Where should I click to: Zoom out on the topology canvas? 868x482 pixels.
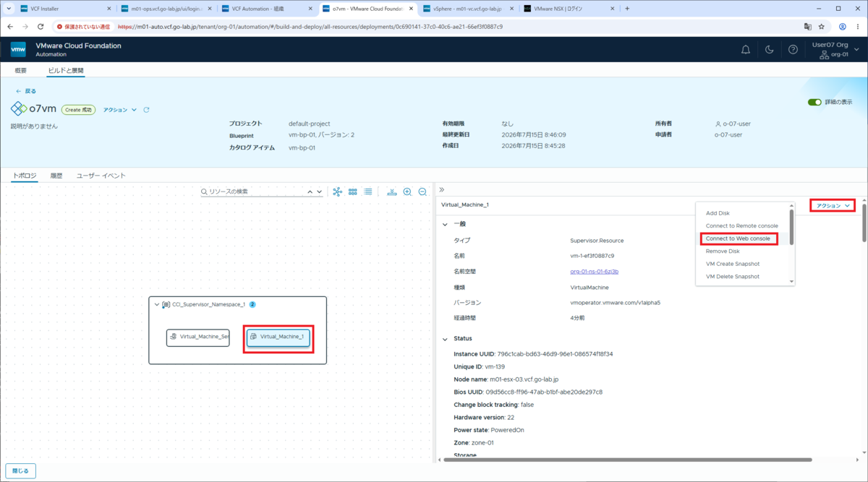(x=422, y=191)
